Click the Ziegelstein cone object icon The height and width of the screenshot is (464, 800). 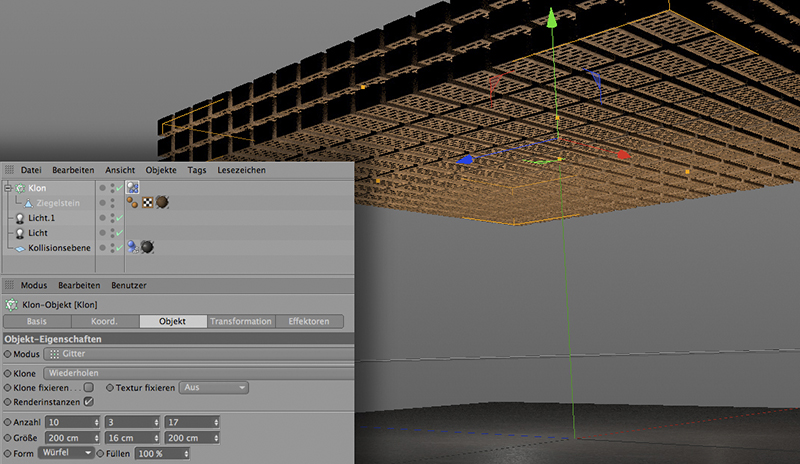tap(28, 203)
